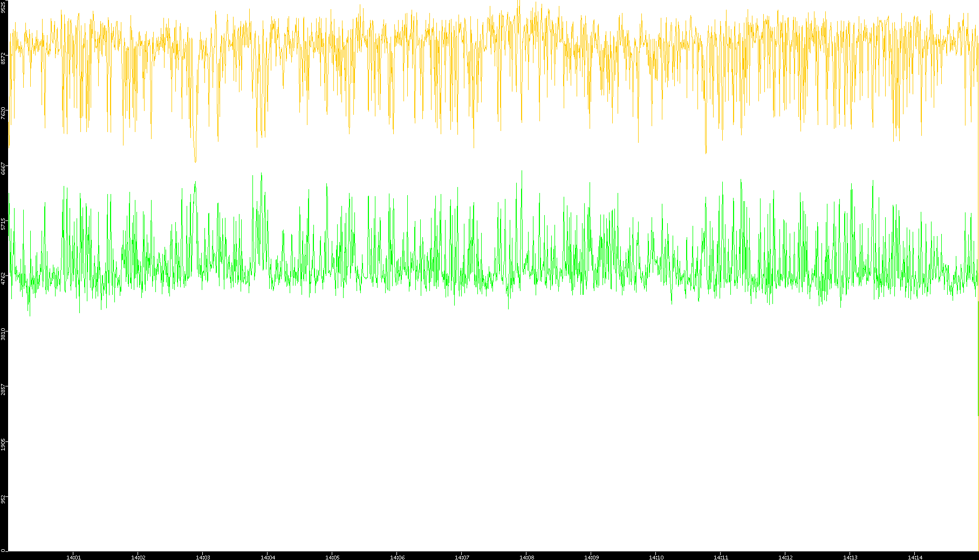Select the 14:14 time axis label
The image size is (979, 560).
tap(915, 557)
